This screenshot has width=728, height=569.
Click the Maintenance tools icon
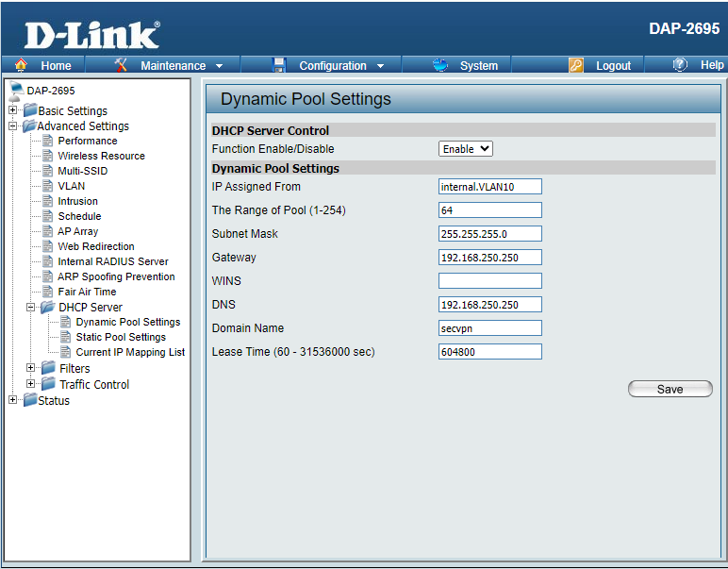[121, 65]
